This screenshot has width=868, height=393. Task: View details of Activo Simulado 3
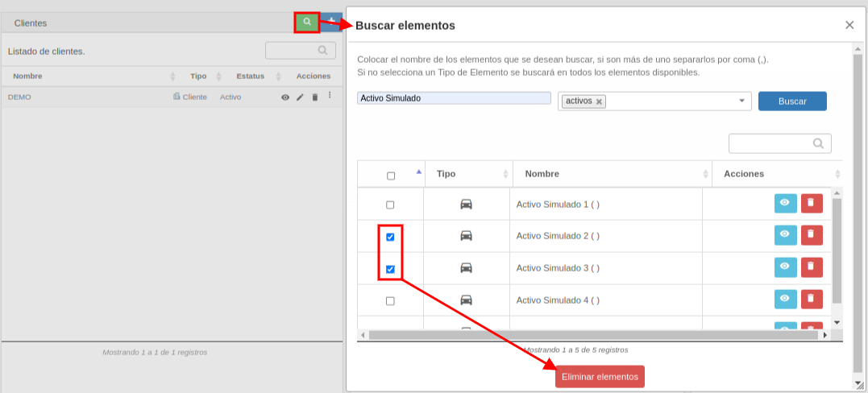pyautogui.click(x=785, y=267)
